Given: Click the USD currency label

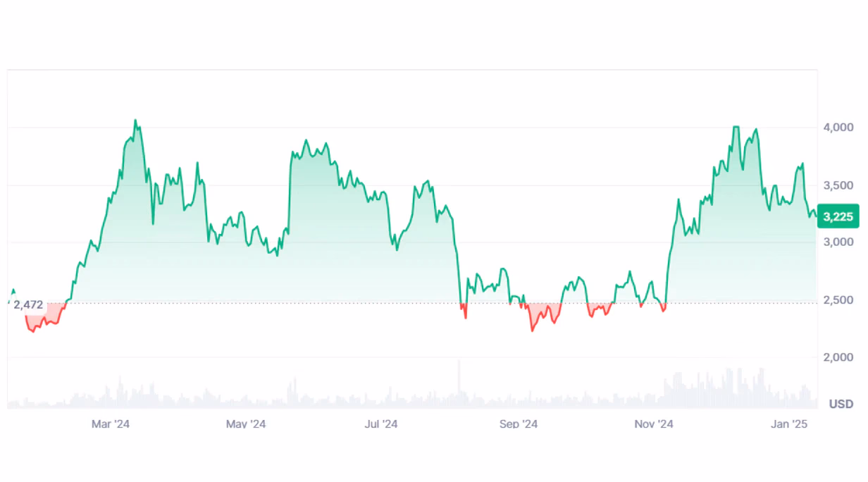Looking at the screenshot, I should click(841, 404).
